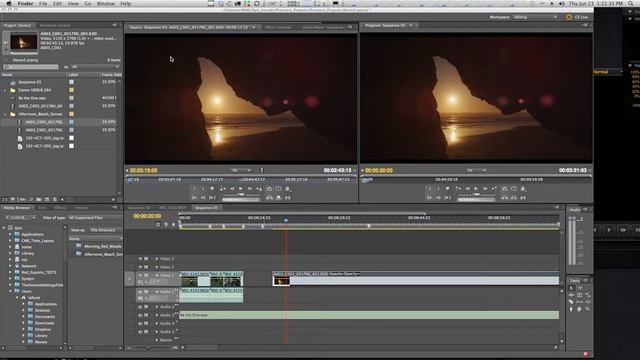Toggle Loop in Source monitor
Viewport: 640px width, 360px height.
(269, 189)
